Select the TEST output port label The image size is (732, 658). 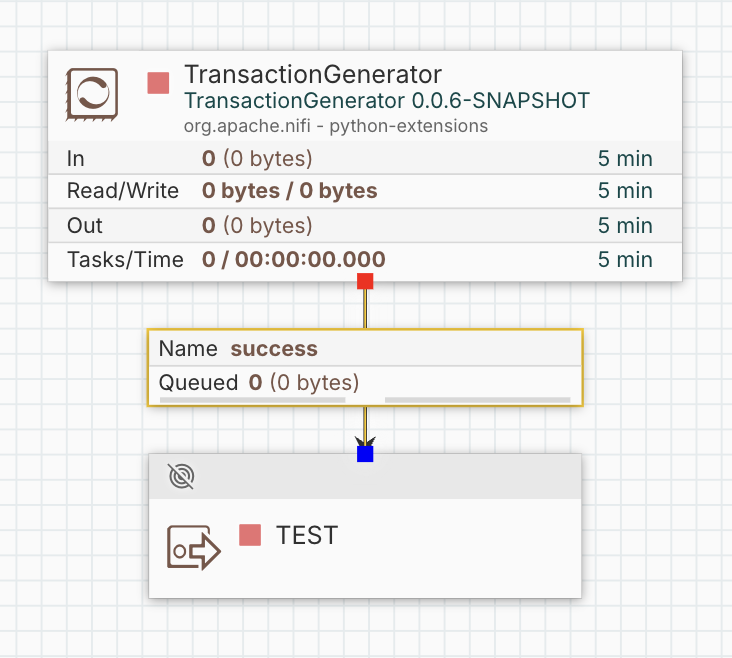tap(307, 535)
